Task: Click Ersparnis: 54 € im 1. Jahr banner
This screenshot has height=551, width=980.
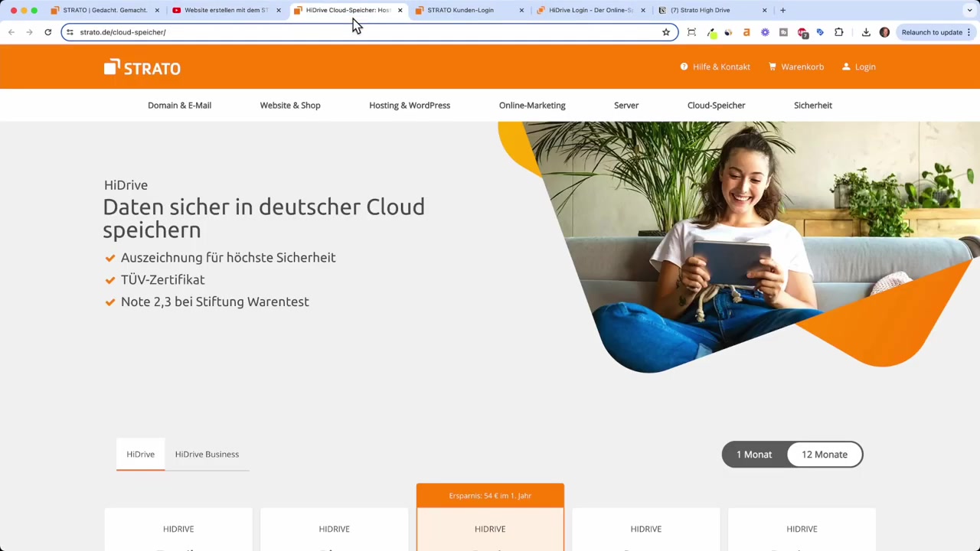Action: pyautogui.click(x=490, y=495)
